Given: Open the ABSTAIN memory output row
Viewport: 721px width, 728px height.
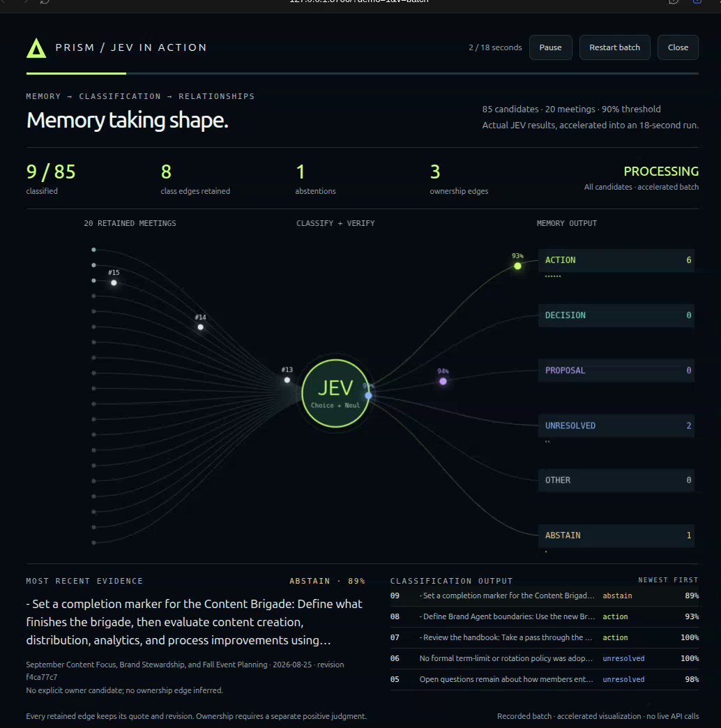Looking at the screenshot, I should pyautogui.click(x=616, y=536).
